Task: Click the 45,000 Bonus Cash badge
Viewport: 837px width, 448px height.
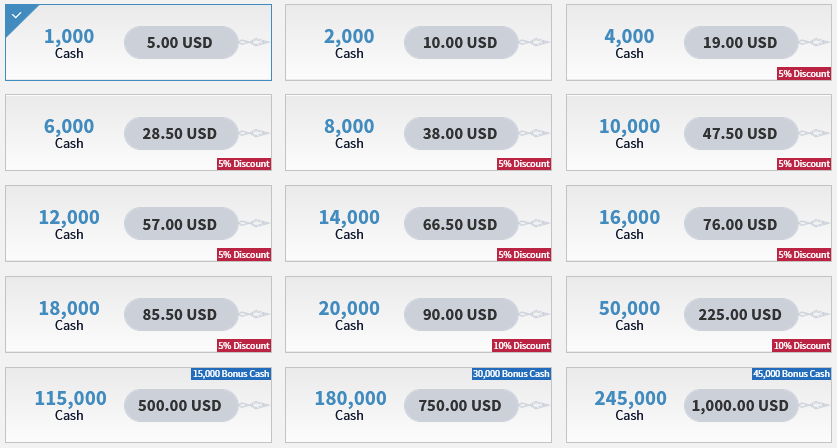Action: [x=791, y=374]
